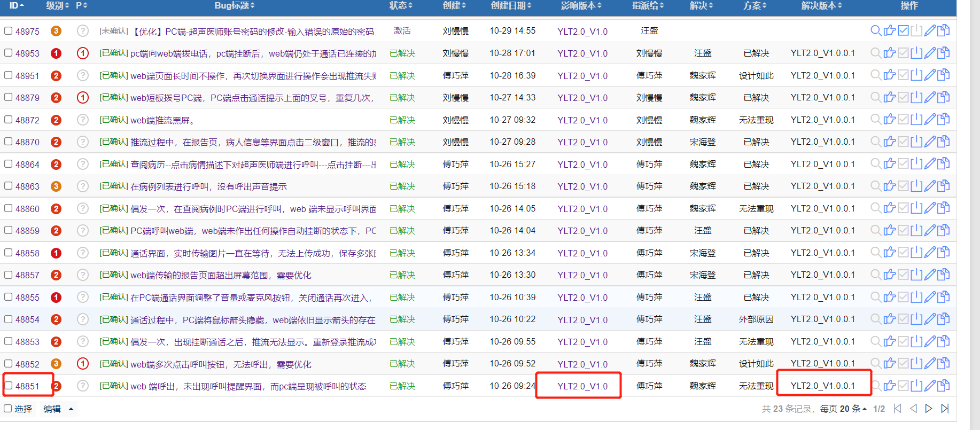This screenshot has width=980, height=430.
Task: Sort the list by 创建日期 column header
Action: [x=511, y=5]
